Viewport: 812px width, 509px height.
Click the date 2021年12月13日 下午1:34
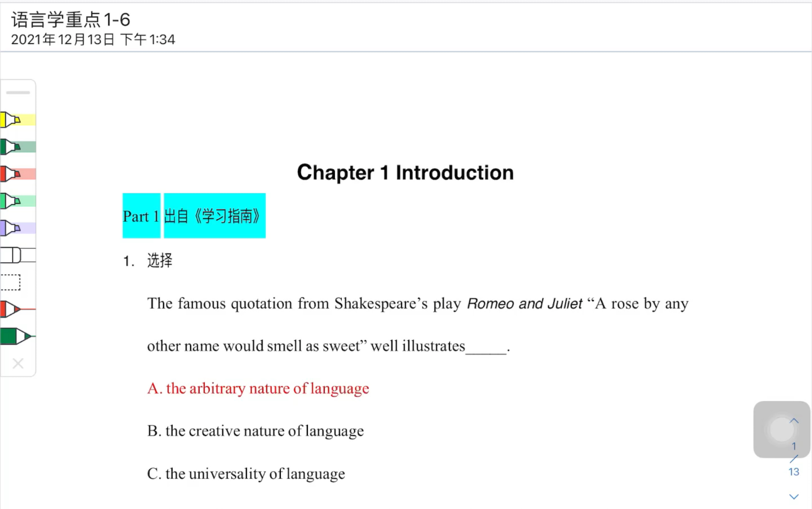click(93, 39)
